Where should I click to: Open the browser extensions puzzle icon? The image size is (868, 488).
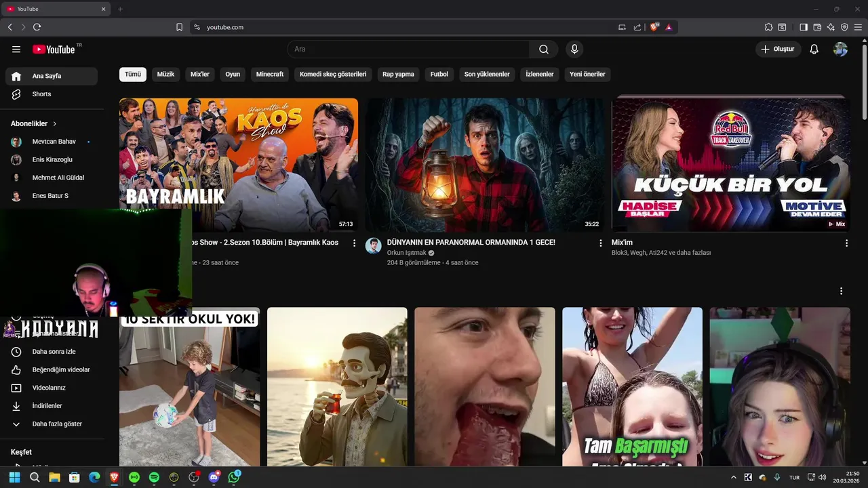click(768, 27)
